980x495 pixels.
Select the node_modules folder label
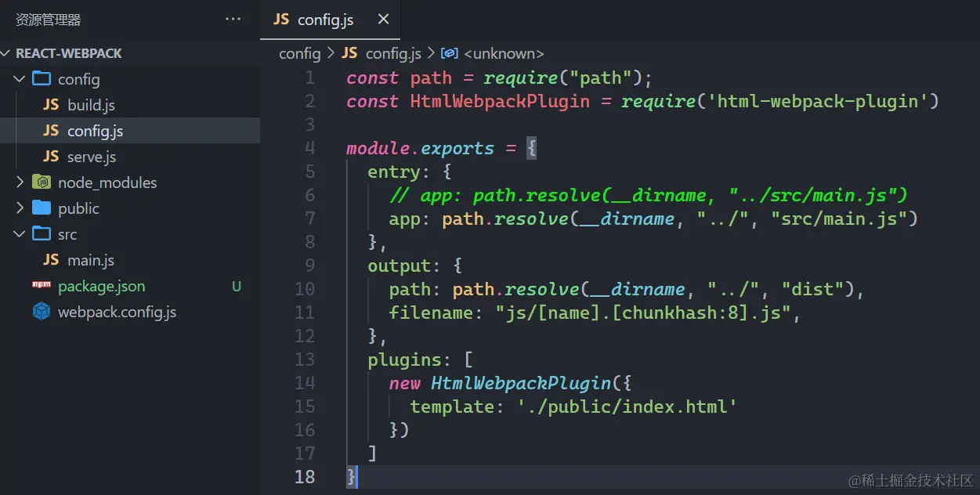tap(107, 182)
